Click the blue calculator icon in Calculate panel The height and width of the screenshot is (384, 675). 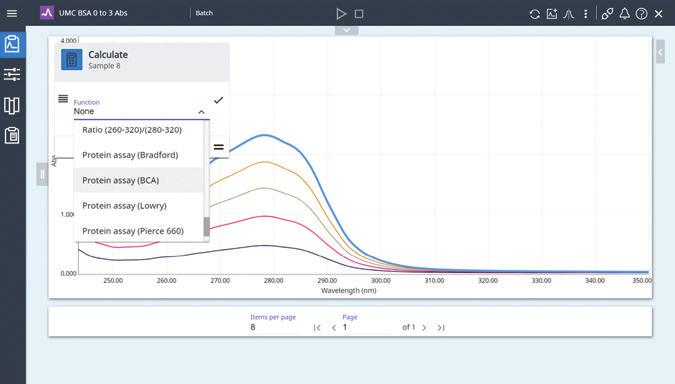pyautogui.click(x=71, y=59)
